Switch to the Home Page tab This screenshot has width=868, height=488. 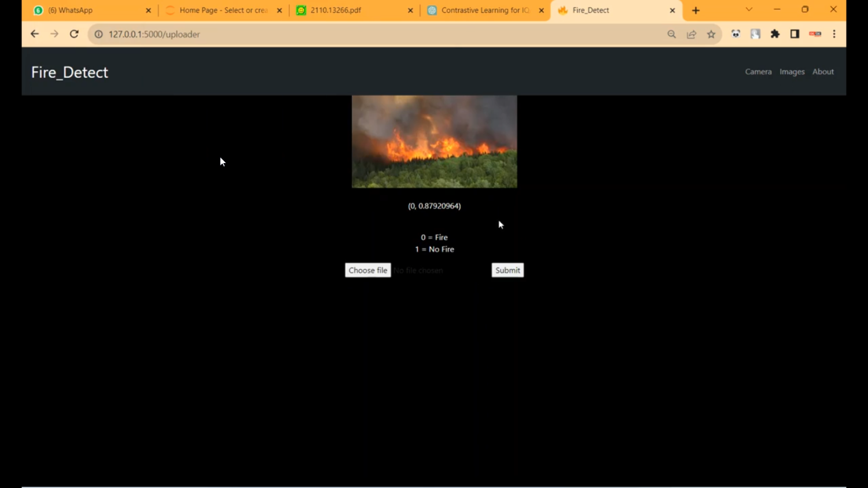pyautogui.click(x=223, y=10)
